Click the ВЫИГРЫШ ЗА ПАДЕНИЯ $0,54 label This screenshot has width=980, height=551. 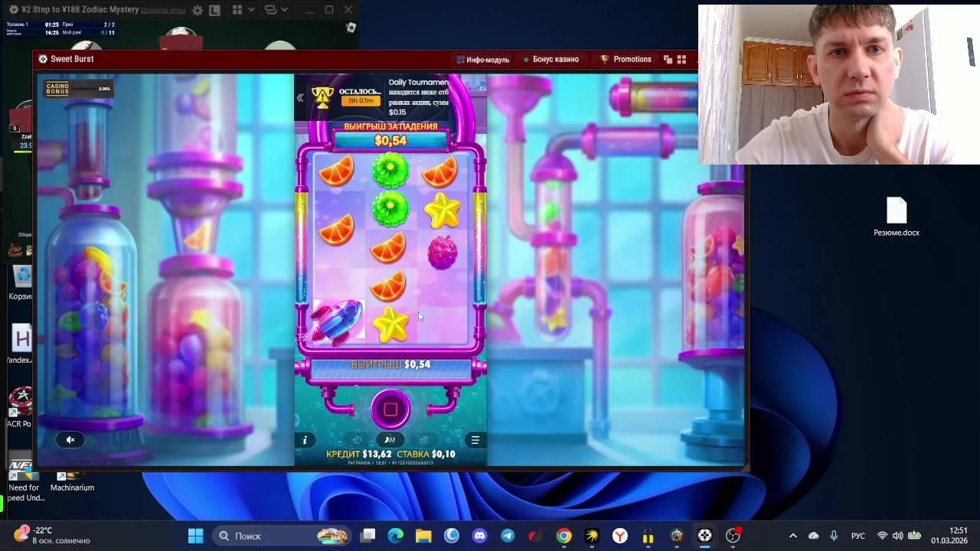(390, 134)
